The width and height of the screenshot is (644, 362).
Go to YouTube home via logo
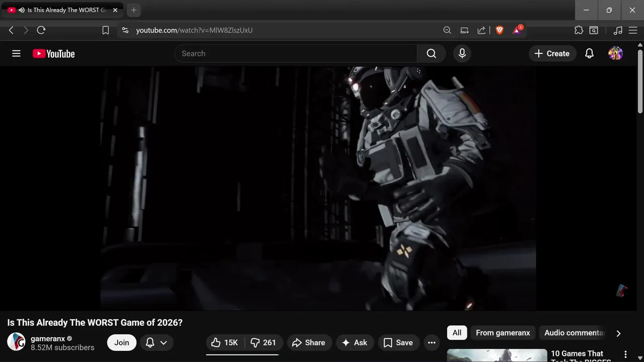(53, 54)
